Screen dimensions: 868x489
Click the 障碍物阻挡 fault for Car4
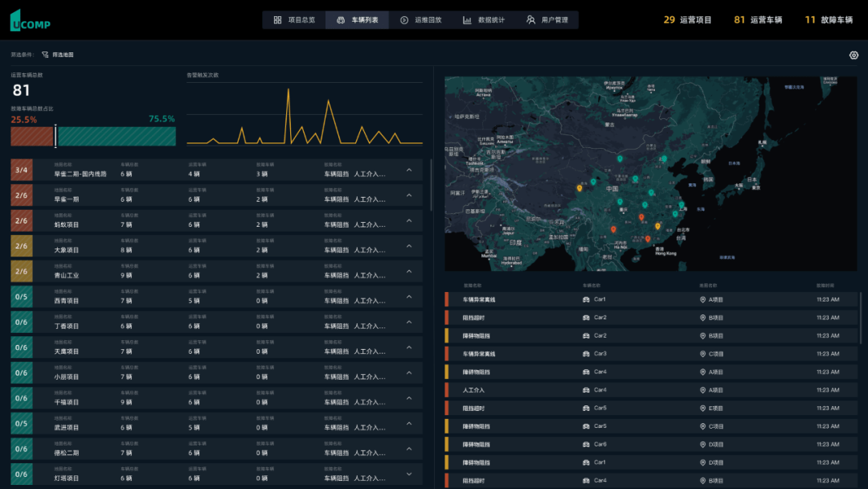click(x=476, y=372)
